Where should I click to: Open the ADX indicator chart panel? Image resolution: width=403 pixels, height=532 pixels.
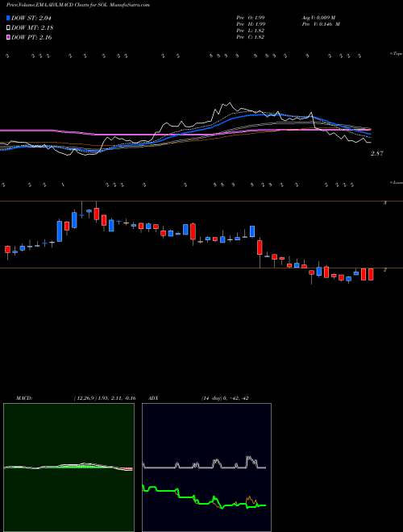[206, 468]
